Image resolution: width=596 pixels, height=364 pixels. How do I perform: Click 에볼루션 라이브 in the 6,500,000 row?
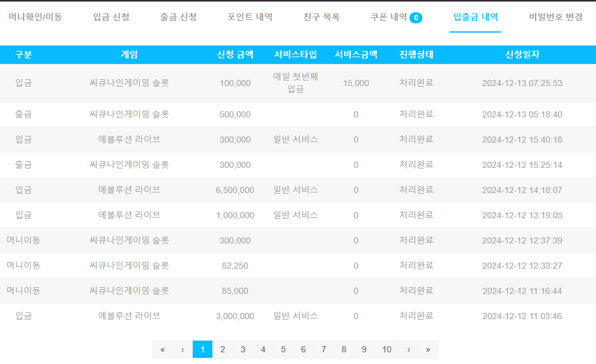click(129, 190)
